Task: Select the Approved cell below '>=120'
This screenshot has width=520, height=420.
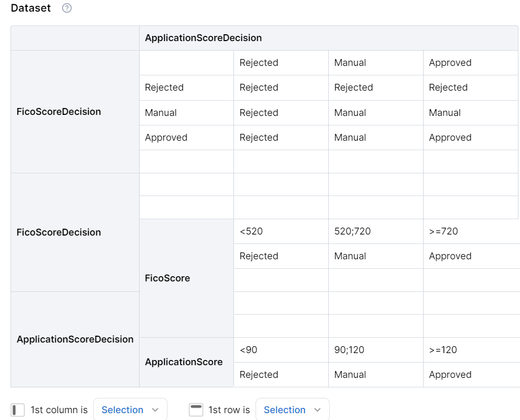Action: [470, 375]
